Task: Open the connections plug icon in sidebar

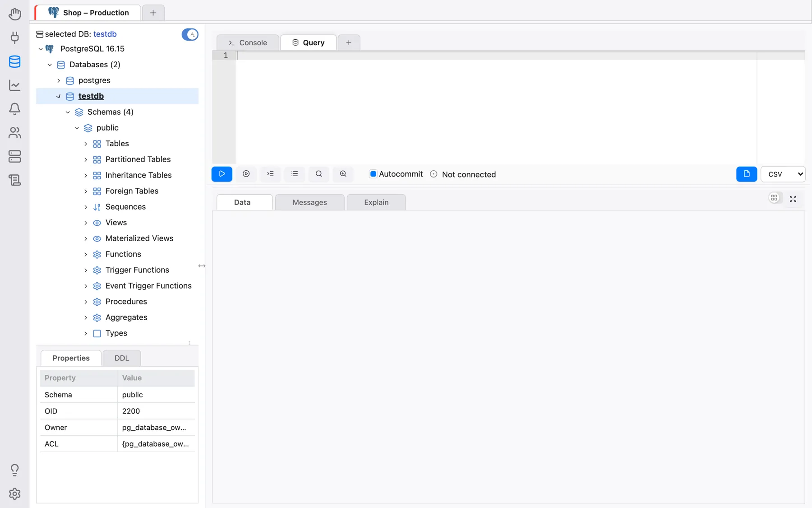Action: (14, 37)
